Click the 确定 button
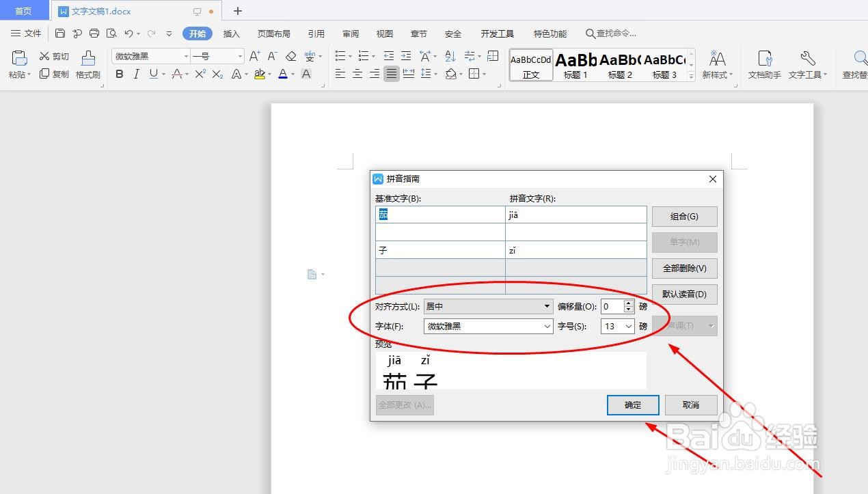 click(632, 404)
